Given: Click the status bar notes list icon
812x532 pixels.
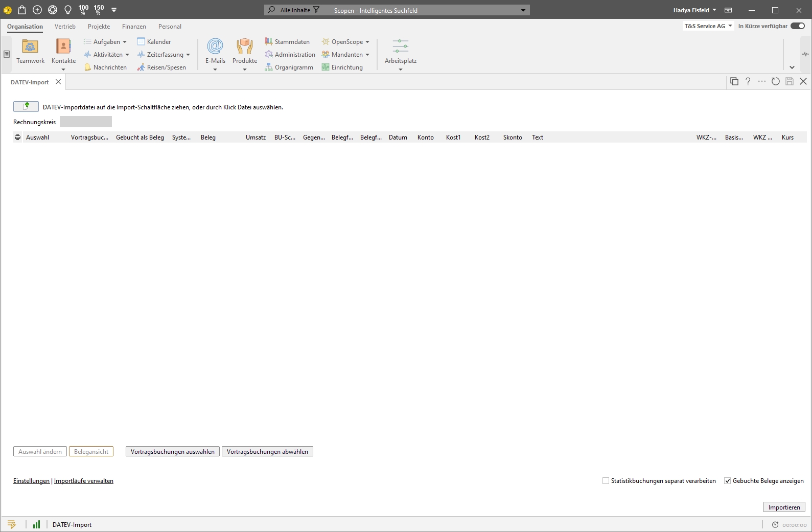Looking at the screenshot, I should (x=12, y=524).
